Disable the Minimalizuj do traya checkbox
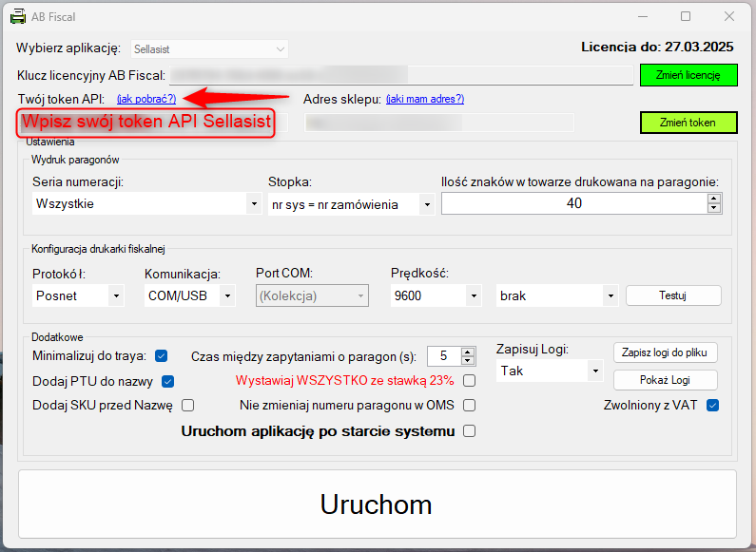This screenshot has height=552, width=756. point(162,356)
